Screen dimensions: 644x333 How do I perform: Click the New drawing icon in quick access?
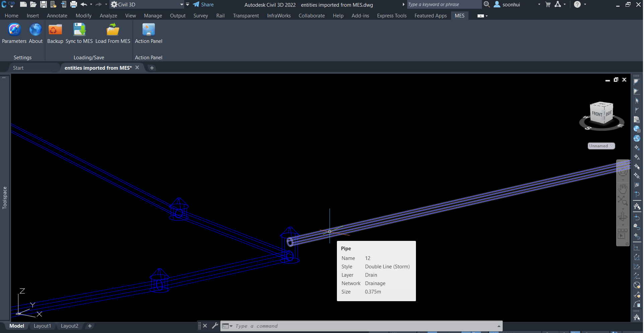(23, 4)
